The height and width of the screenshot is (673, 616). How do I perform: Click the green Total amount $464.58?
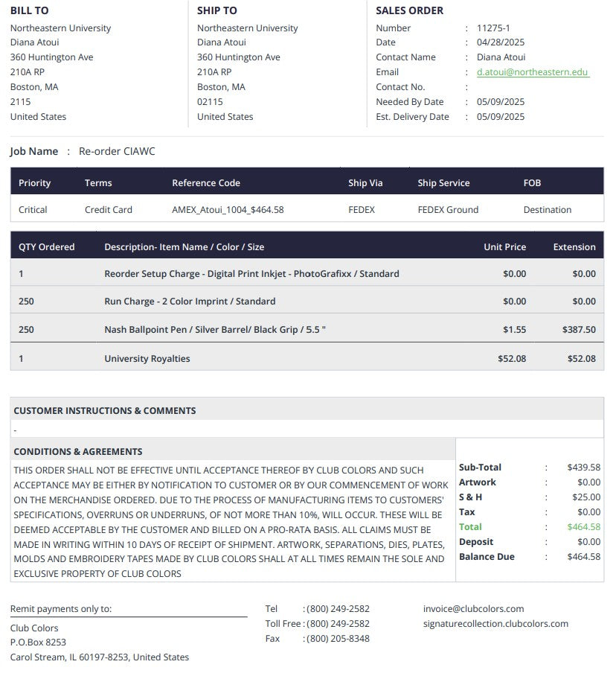click(x=583, y=526)
